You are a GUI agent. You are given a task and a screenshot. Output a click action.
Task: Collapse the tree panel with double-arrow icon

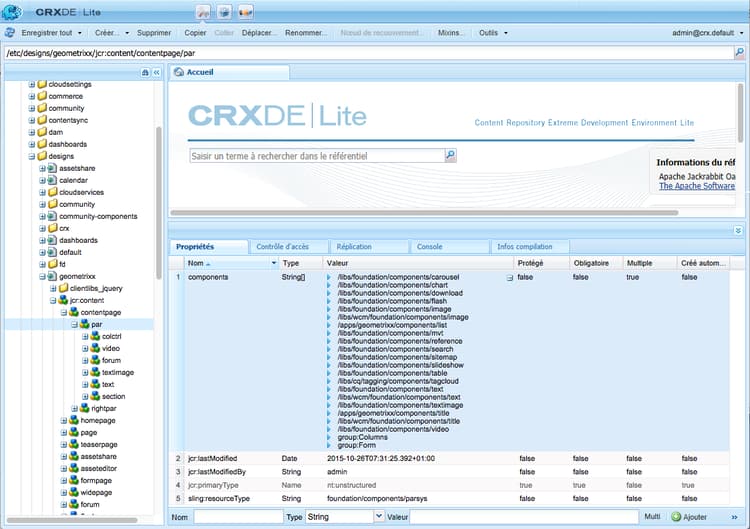click(157, 72)
